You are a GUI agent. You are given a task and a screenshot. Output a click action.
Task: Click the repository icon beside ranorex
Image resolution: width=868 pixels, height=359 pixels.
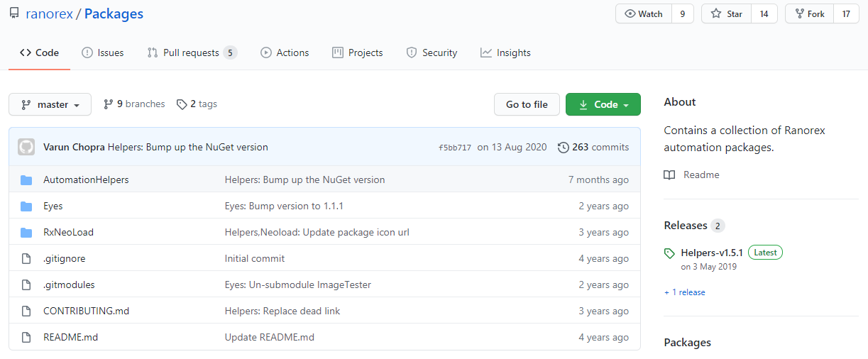point(14,13)
